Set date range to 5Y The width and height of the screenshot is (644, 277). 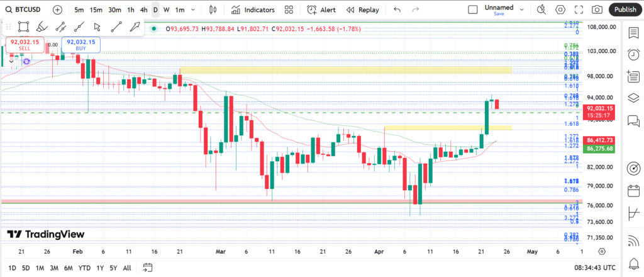pyautogui.click(x=113, y=268)
